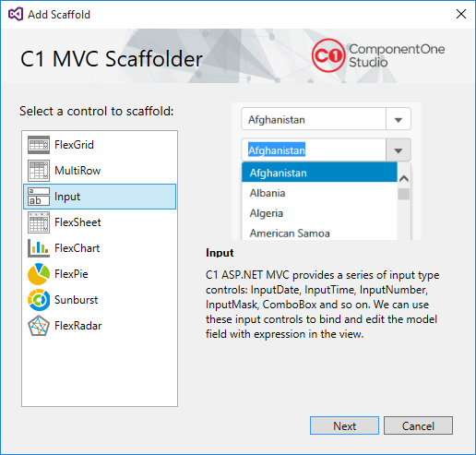Click the Cancel button
The height and width of the screenshot is (455, 476).
[x=418, y=425]
